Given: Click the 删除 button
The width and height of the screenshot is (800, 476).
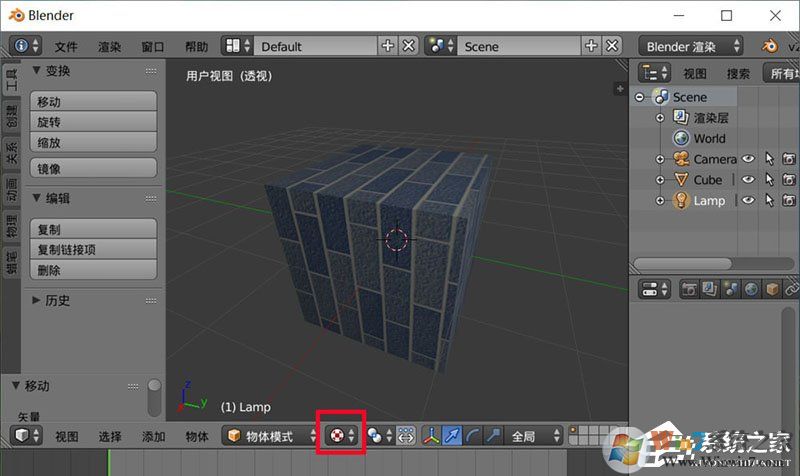Looking at the screenshot, I should click(x=93, y=270).
